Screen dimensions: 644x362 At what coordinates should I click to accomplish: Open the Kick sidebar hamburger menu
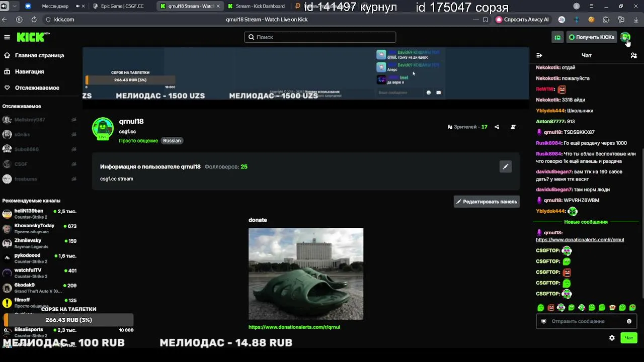[x=7, y=37]
